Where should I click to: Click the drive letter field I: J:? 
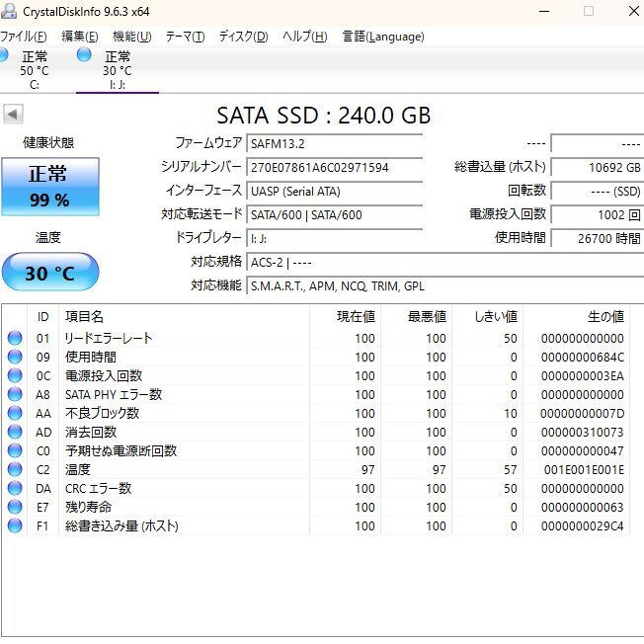(334, 239)
